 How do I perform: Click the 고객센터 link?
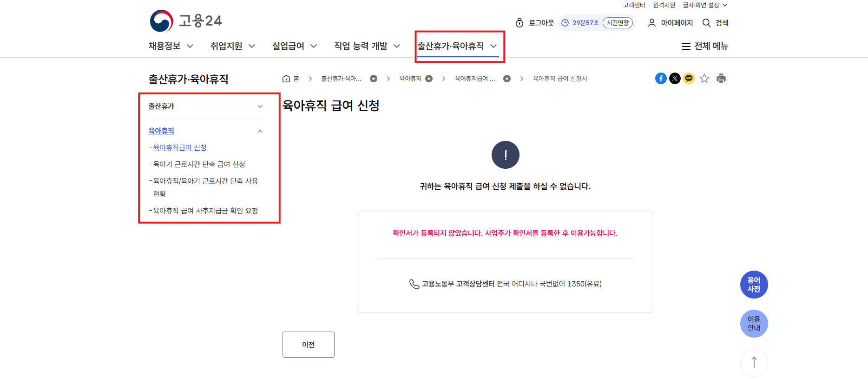click(634, 5)
